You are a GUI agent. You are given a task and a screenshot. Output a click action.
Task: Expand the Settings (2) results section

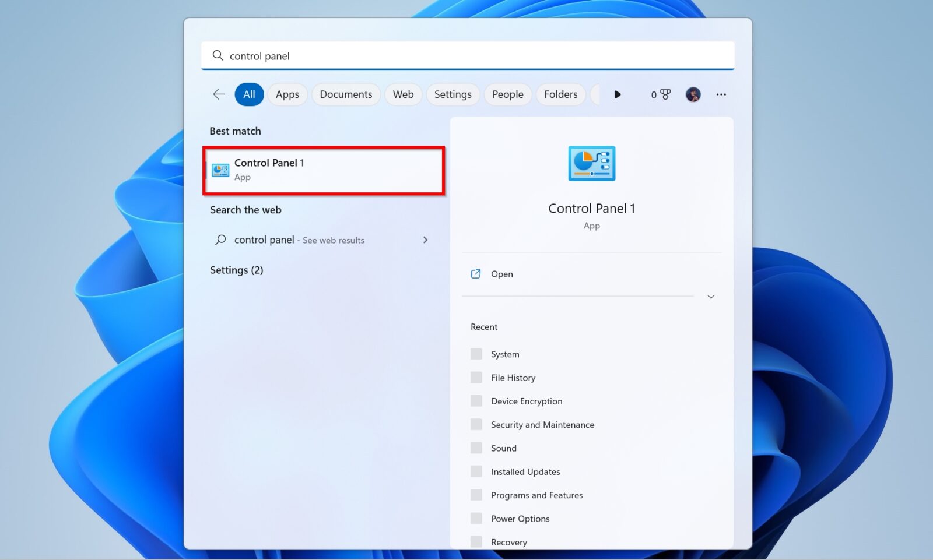(236, 270)
